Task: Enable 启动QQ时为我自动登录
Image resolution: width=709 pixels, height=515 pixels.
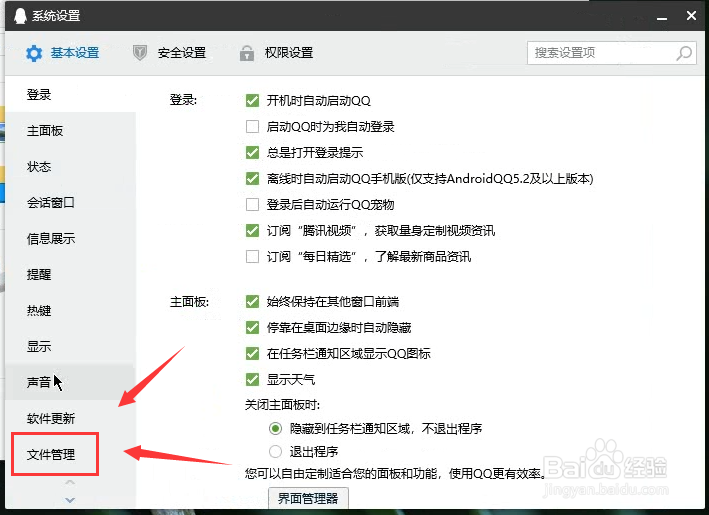Action: pyautogui.click(x=252, y=126)
